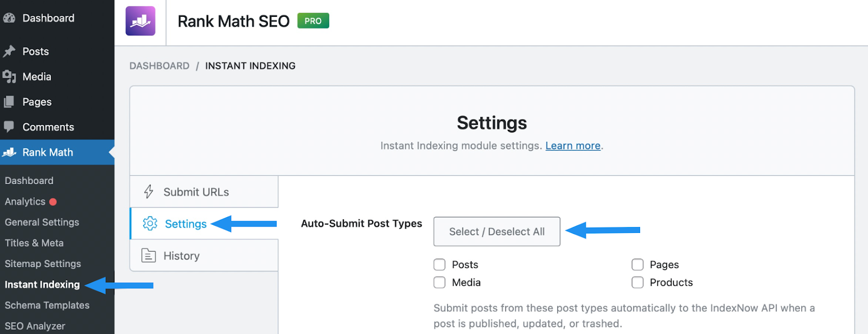Click the Settings page heading
This screenshot has width=868, height=334.
point(492,123)
